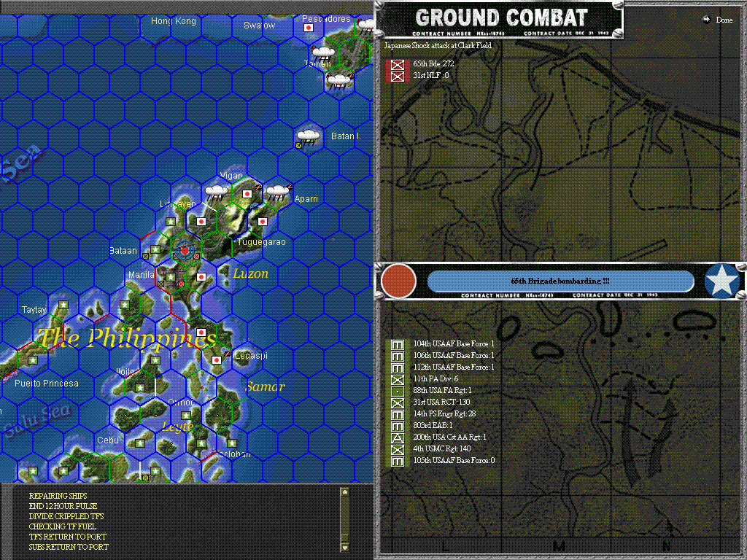747x560 pixels.
Task: Select the 4th USMC Rgt unit icon
Action: 398,449
